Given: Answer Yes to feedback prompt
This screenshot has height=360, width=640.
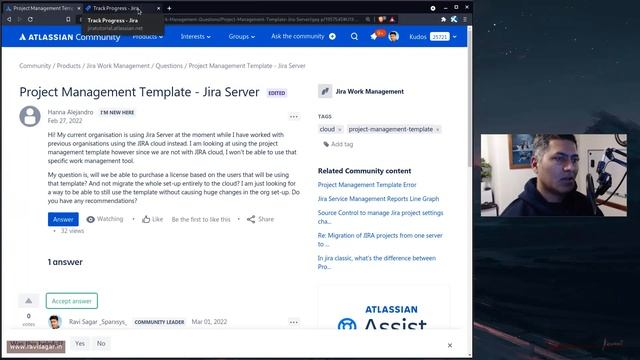Looking at the screenshot, I should [x=80, y=344].
